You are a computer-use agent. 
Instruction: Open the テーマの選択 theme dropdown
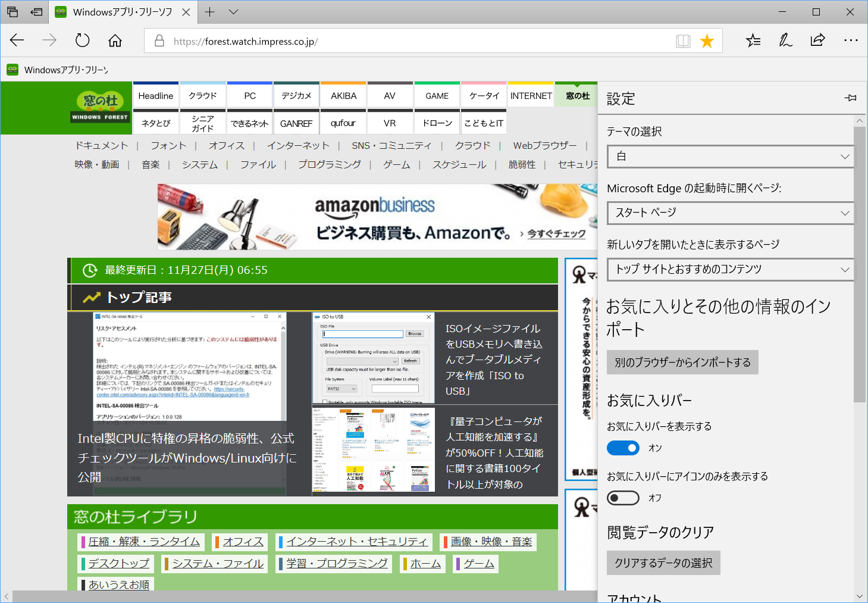tap(730, 157)
